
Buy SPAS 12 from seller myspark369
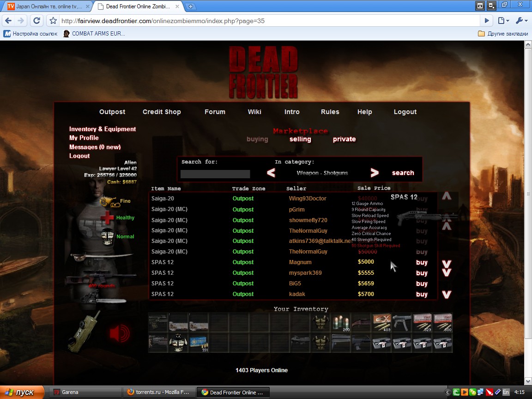[422, 273]
